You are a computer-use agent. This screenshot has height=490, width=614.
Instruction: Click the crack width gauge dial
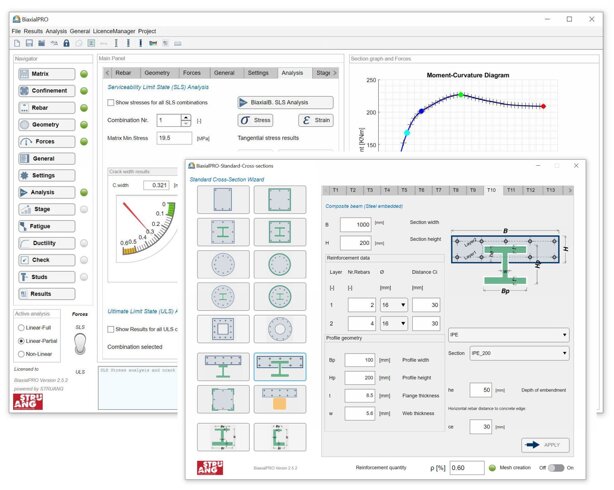[x=147, y=227]
